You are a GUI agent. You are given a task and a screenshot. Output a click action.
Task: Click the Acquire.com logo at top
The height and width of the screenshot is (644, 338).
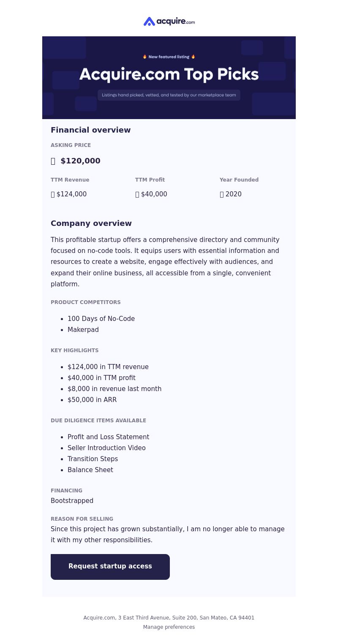(169, 22)
